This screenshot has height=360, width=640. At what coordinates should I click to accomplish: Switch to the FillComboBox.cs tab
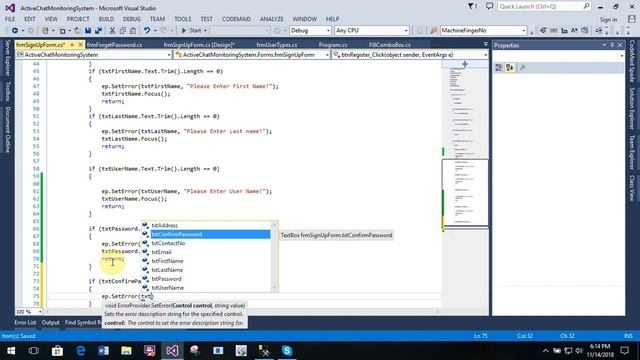tap(389, 45)
